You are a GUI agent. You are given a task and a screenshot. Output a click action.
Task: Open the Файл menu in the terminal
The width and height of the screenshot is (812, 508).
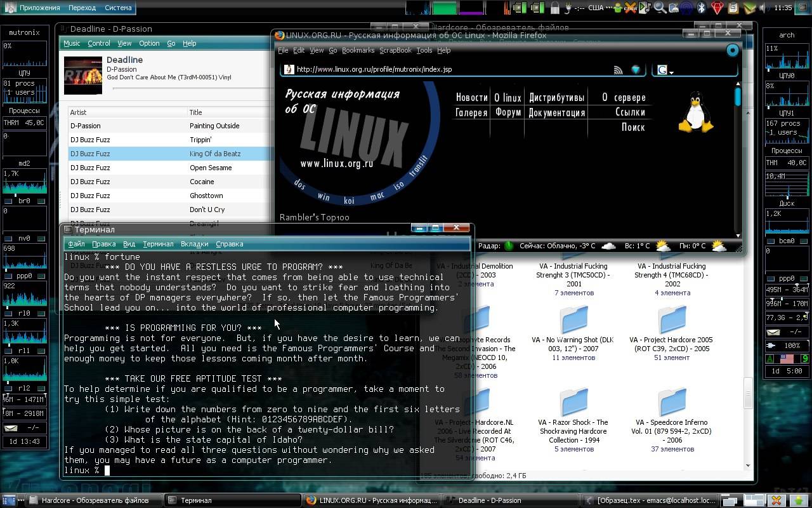click(76, 244)
